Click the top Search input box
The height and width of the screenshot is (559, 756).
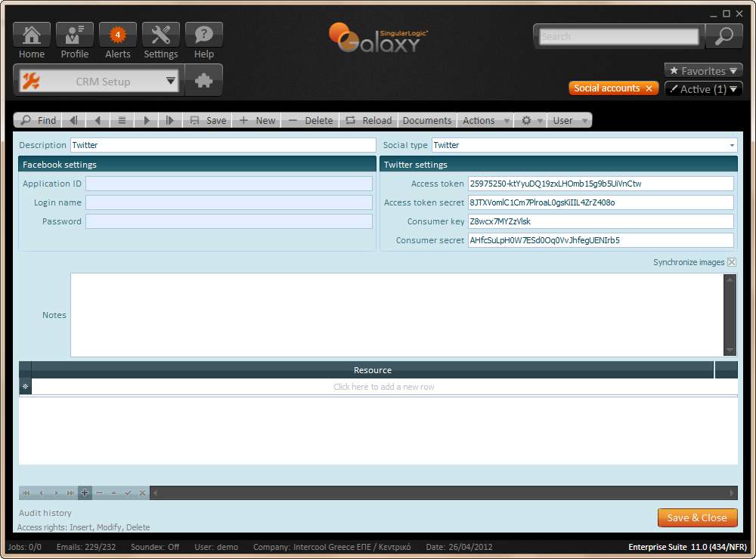tap(619, 36)
